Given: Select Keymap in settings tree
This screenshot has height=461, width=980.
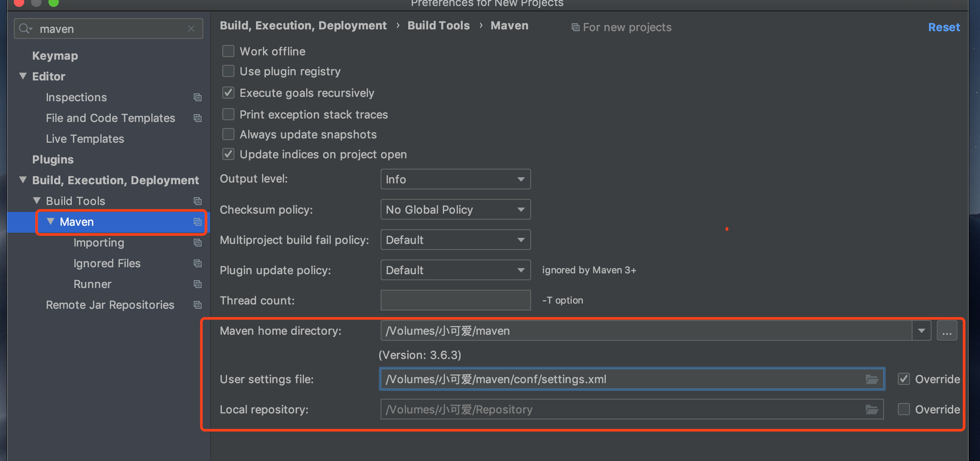Looking at the screenshot, I should pyautogui.click(x=55, y=56).
